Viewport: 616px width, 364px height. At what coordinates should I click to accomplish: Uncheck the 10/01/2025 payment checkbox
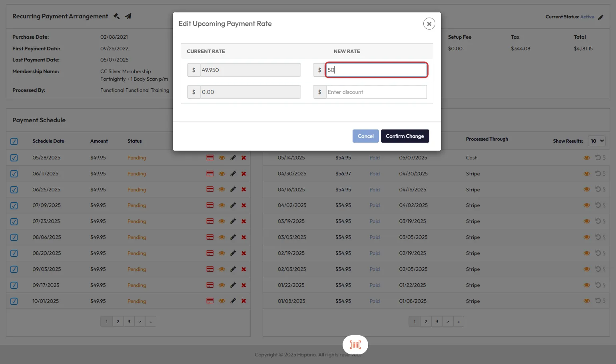pyautogui.click(x=14, y=301)
